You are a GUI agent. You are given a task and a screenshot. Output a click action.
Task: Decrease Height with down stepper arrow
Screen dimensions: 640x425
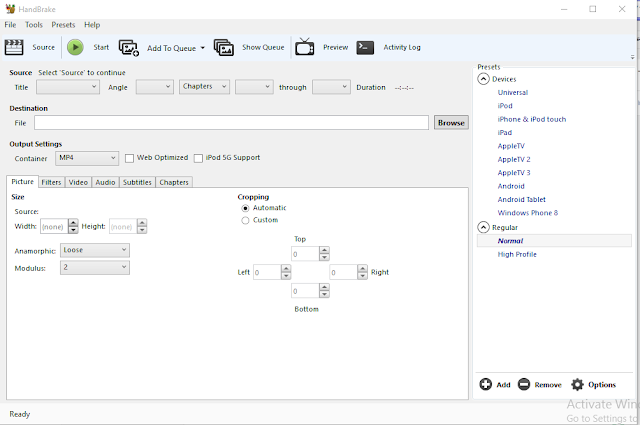[142, 230]
